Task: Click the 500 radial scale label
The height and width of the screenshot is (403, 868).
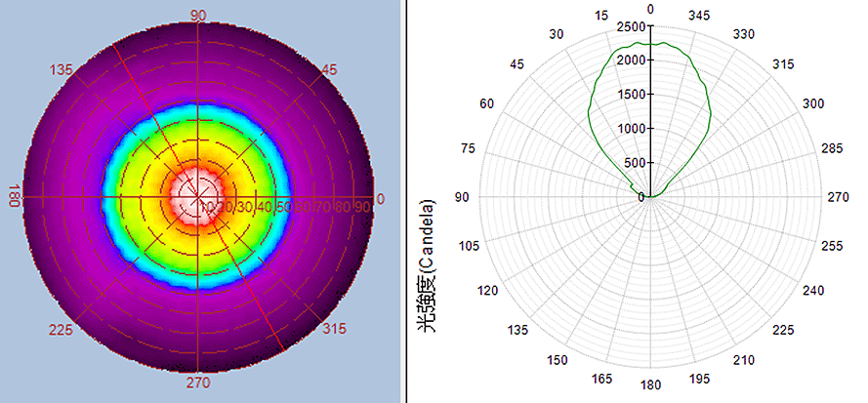Action: pyautogui.click(x=636, y=162)
